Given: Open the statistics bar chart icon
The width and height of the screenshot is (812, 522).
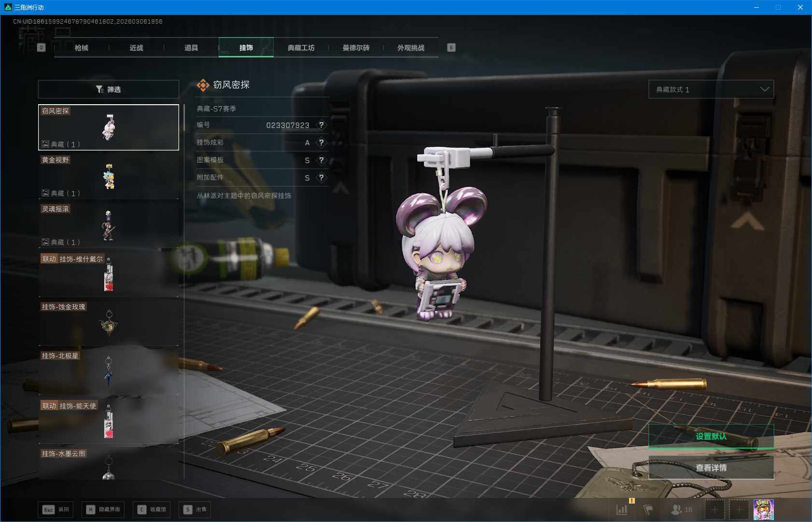Looking at the screenshot, I should 622,509.
